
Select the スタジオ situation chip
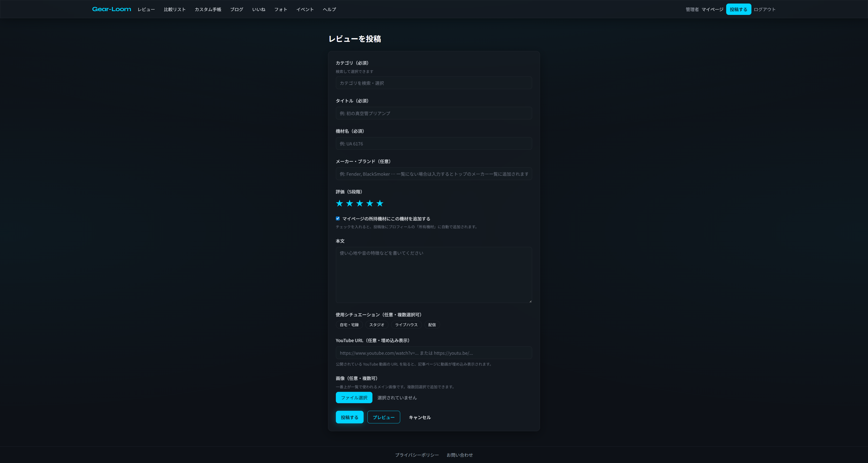pos(377,325)
